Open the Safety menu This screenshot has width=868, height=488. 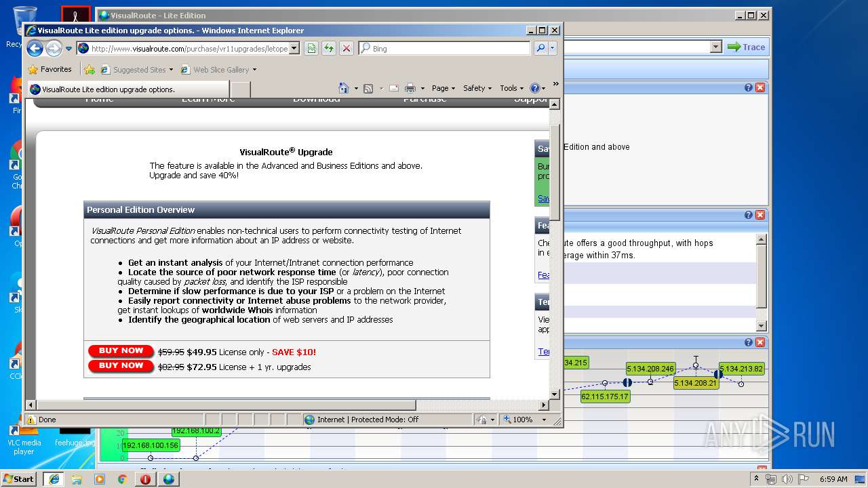[x=477, y=88]
